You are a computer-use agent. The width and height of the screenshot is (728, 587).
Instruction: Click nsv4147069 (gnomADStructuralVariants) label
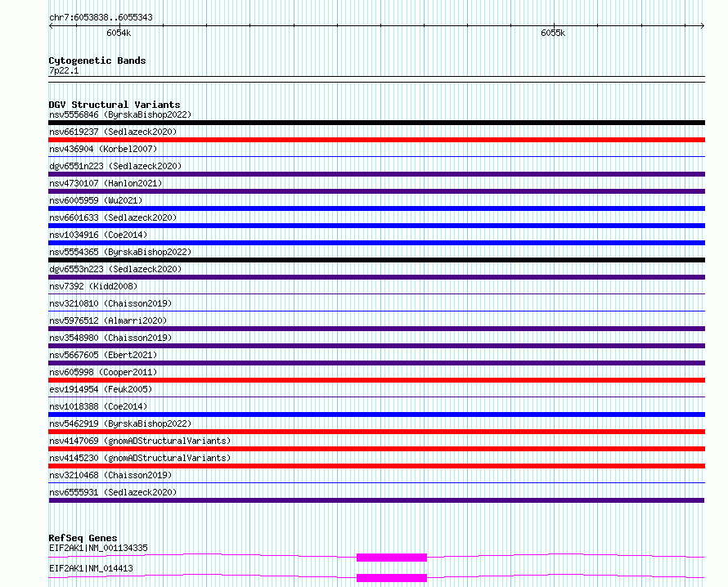click(x=140, y=441)
